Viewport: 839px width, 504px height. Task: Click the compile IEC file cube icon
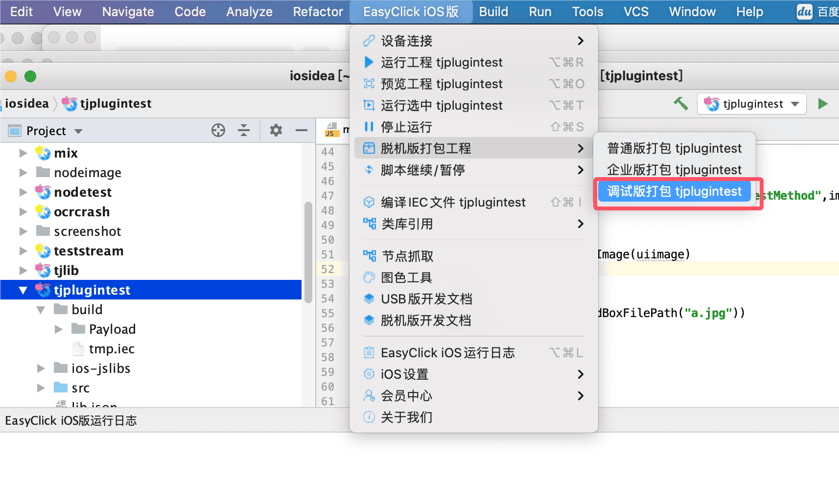pyautogui.click(x=369, y=202)
